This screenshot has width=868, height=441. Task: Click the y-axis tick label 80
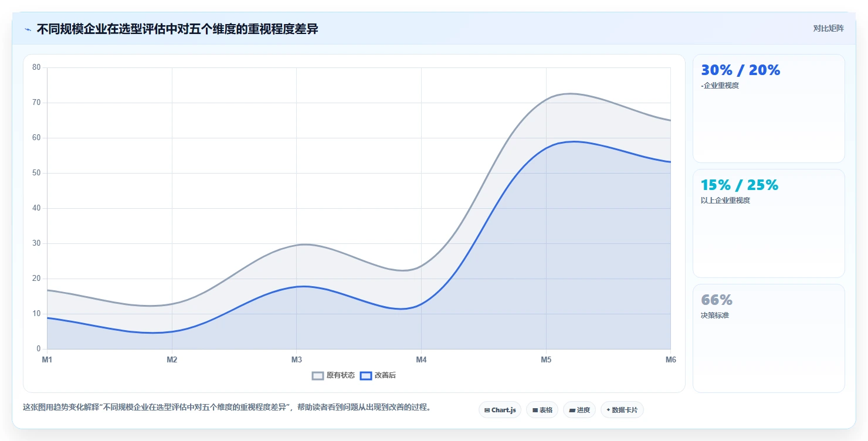pos(36,67)
